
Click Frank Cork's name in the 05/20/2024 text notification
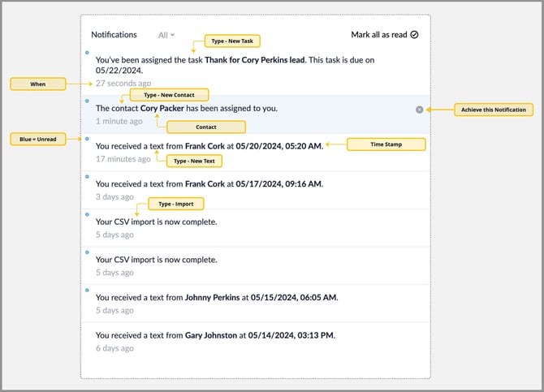pyautogui.click(x=205, y=146)
